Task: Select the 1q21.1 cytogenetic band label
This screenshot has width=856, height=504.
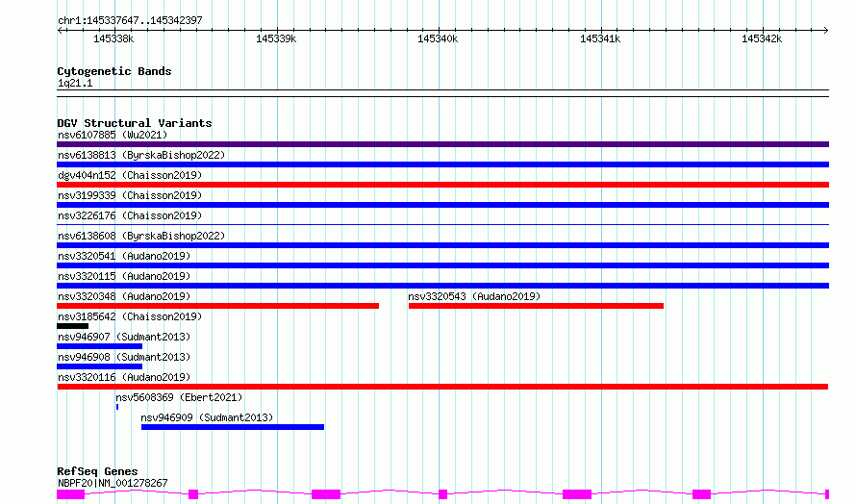Action: point(75,84)
